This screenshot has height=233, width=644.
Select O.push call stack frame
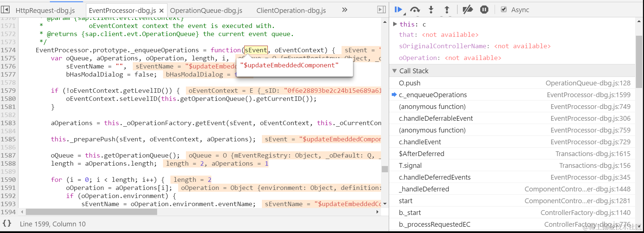tap(512, 83)
